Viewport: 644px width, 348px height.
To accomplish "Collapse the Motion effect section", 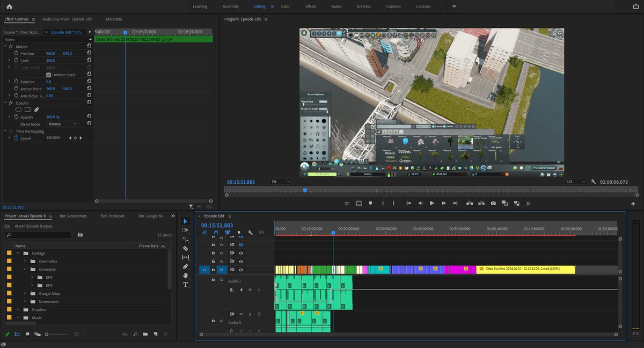I will point(5,46).
